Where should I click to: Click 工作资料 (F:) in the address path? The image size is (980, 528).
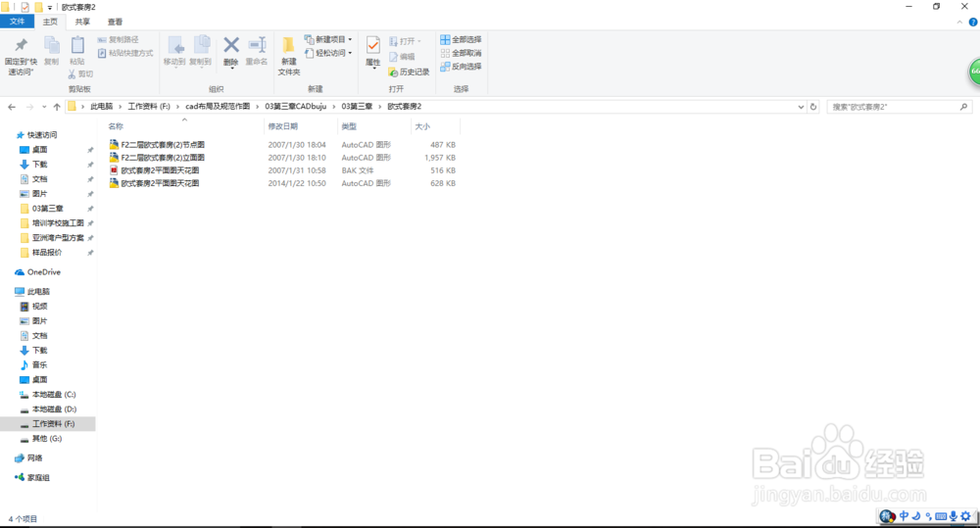(x=149, y=106)
